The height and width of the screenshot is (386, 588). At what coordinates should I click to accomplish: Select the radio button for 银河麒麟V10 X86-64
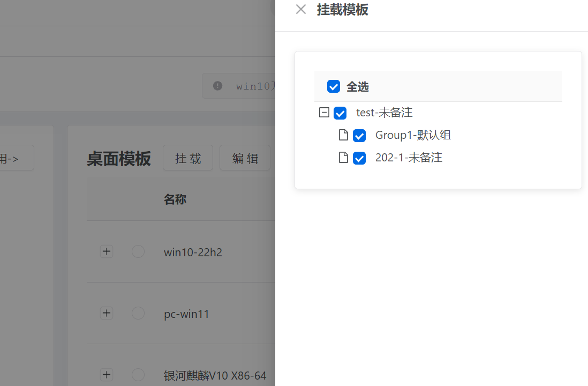[x=138, y=375]
